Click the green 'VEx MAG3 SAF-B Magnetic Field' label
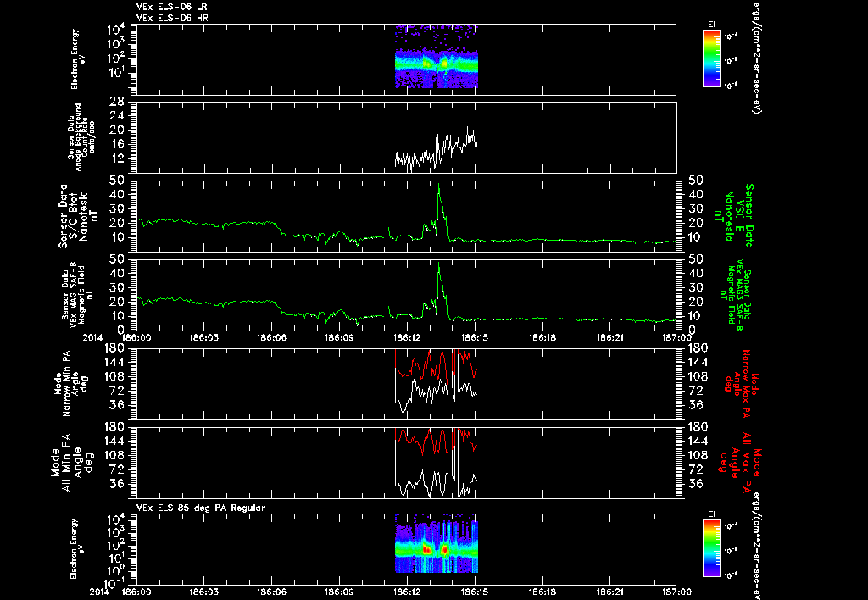The image size is (868, 600). (737, 295)
